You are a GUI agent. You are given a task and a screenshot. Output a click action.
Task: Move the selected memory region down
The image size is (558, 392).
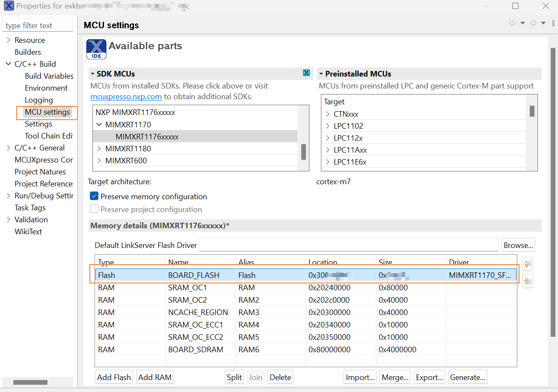click(527, 281)
